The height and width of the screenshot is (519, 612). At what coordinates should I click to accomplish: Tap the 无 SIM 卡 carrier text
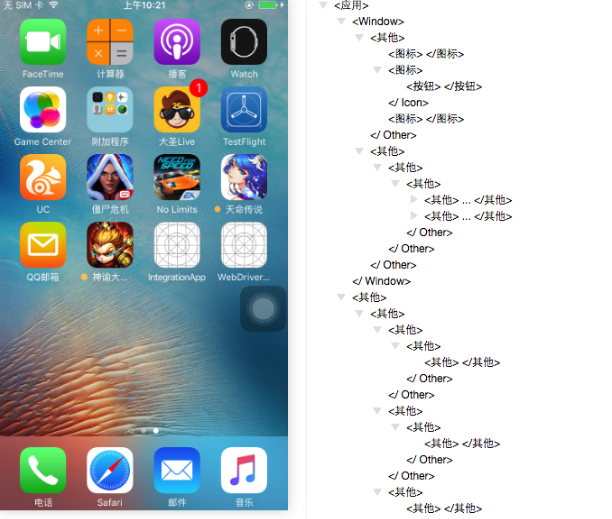23,5
